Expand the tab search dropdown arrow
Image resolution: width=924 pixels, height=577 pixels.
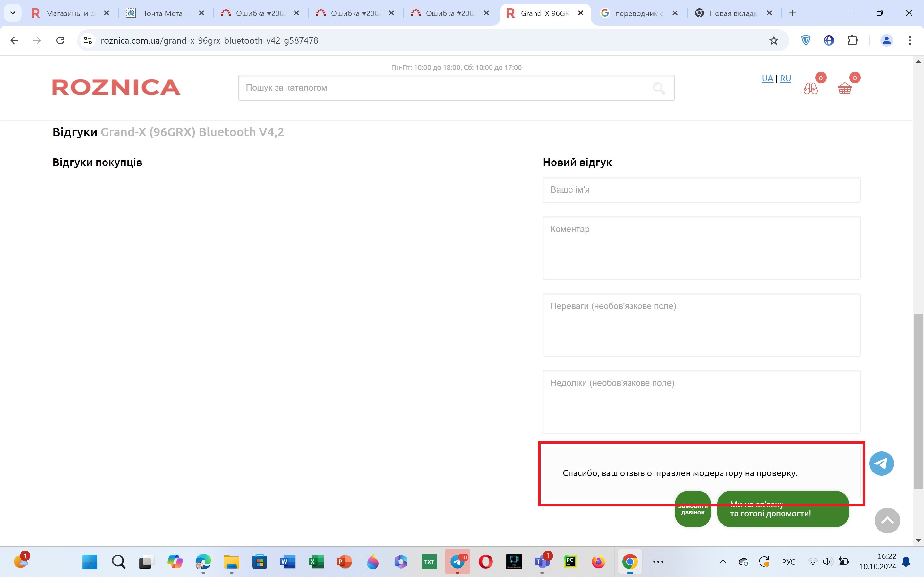(13, 13)
